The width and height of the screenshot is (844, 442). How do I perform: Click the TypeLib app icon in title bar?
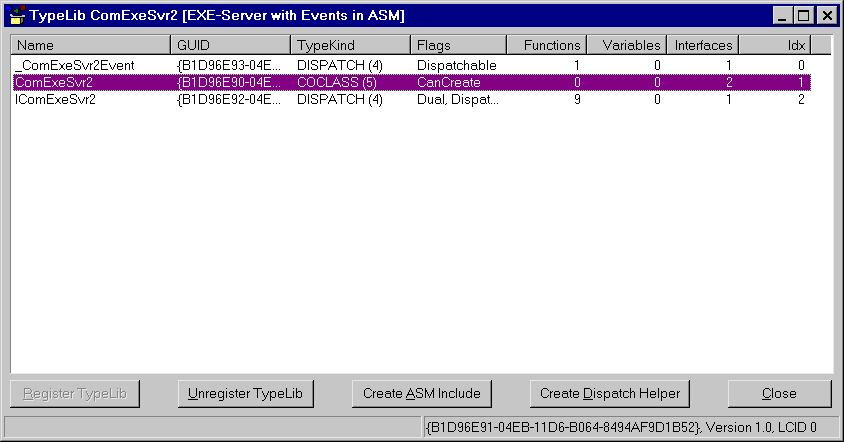pyautogui.click(x=16, y=15)
